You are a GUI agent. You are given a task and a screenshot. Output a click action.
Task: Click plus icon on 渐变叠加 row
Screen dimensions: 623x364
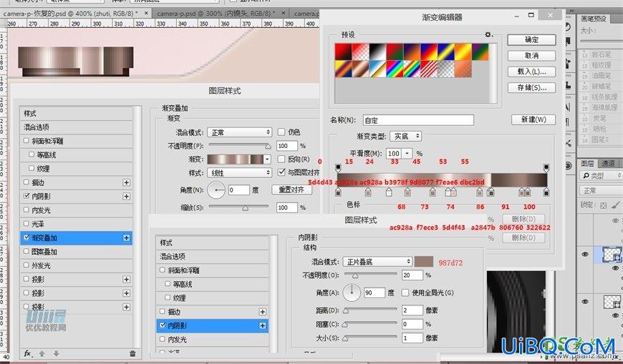pyautogui.click(x=126, y=237)
